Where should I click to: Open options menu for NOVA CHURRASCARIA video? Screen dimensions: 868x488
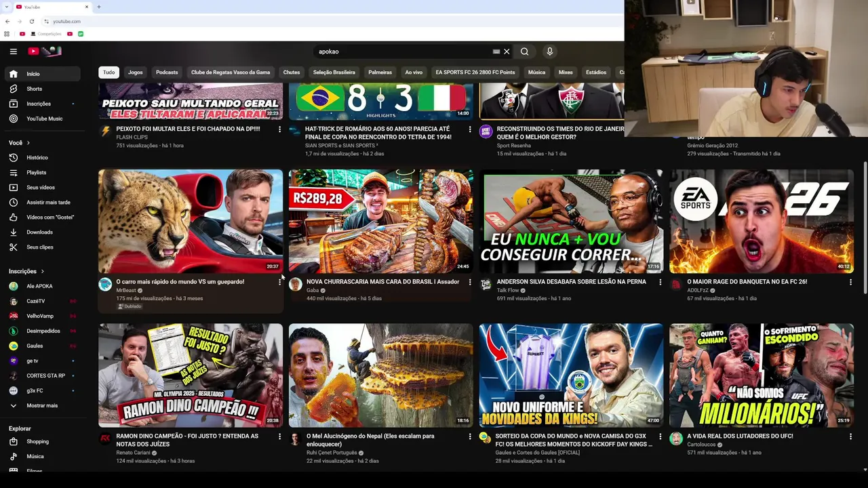coord(470,282)
